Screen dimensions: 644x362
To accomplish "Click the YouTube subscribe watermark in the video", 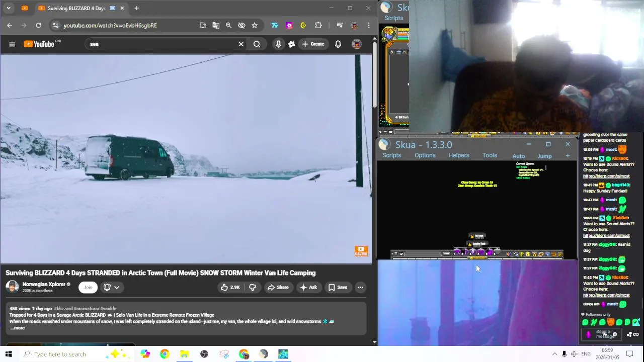I will click(361, 251).
